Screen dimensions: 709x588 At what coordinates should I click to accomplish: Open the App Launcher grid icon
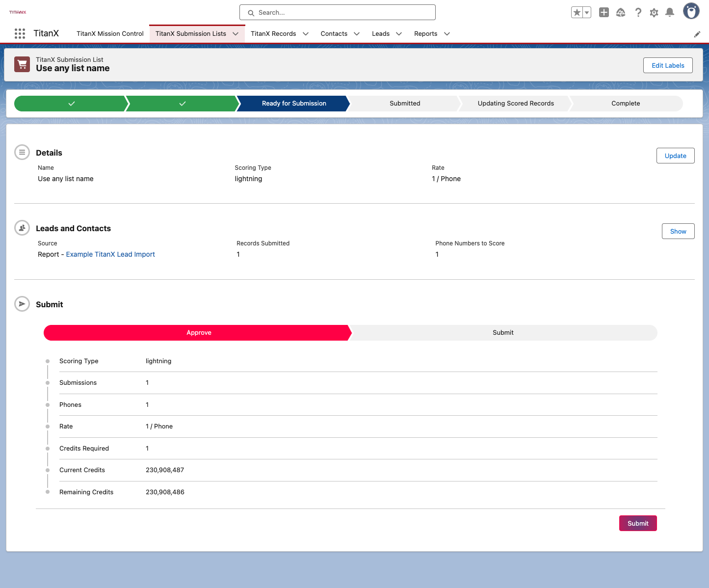point(20,33)
